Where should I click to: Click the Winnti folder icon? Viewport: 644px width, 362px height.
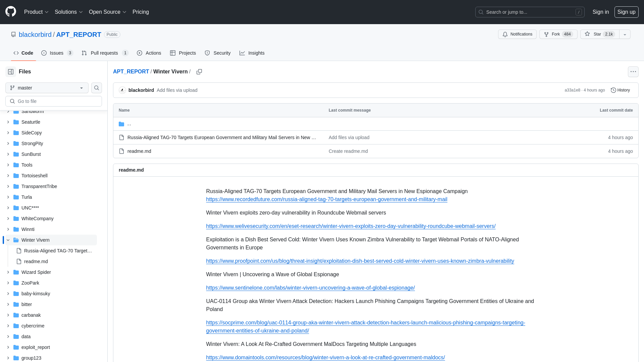coord(16,229)
